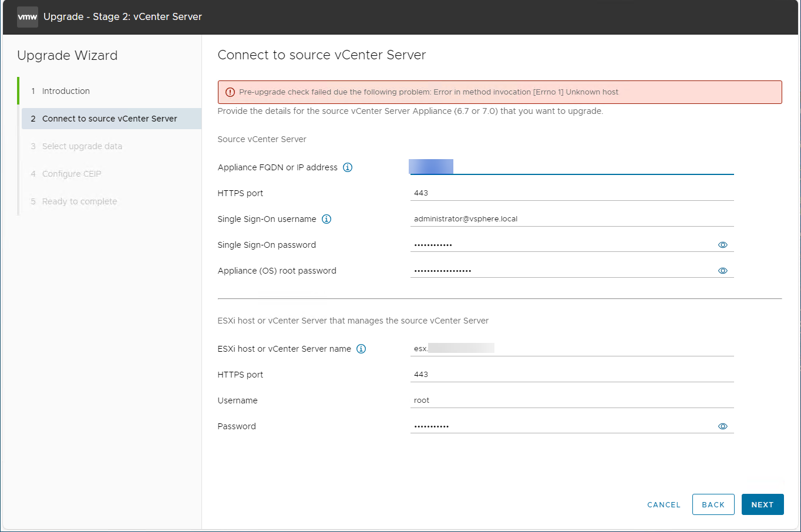Click info icon beside ESXi host name label
The height and width of the screenshot is (532, 801).
(x=361, y=349)
